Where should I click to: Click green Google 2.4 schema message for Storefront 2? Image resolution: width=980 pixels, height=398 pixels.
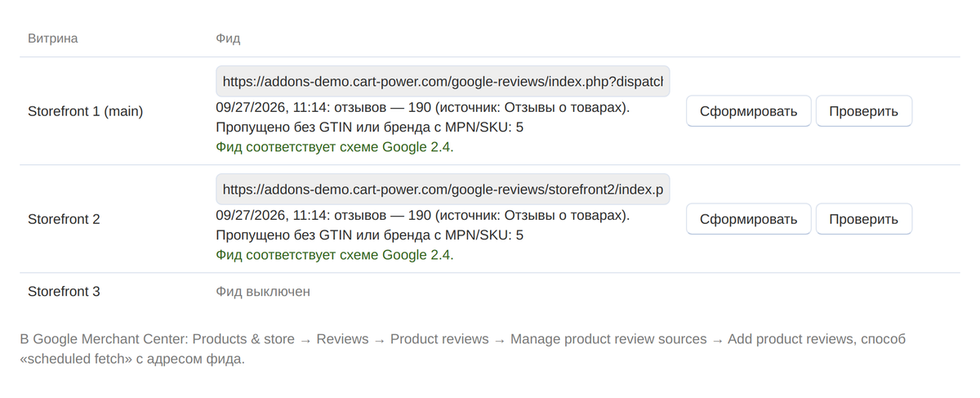335,255
